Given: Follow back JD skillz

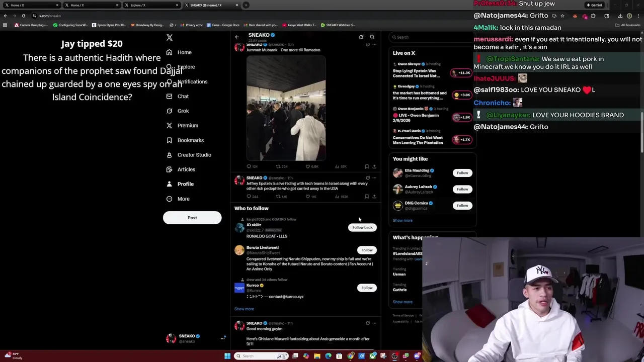Looking at the screenshot, I should pos(362,227).
